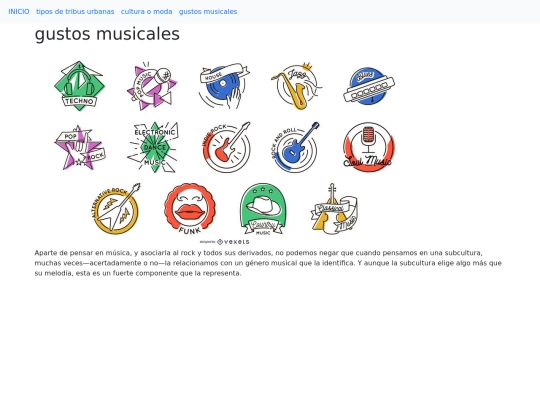
Task: Click paragraph starting 'Aparte de pensar en música'
Action: tap(268, 263)
